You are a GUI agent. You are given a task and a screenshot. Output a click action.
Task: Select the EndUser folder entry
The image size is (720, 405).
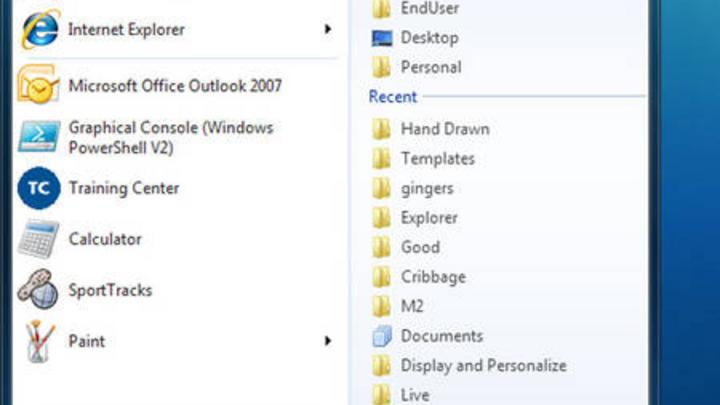point(428,9)
